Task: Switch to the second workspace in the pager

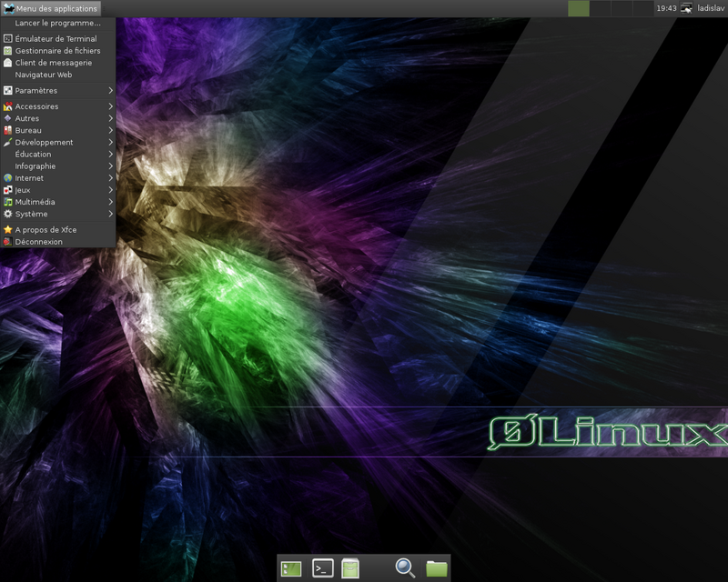Action: tap(601, 8)
